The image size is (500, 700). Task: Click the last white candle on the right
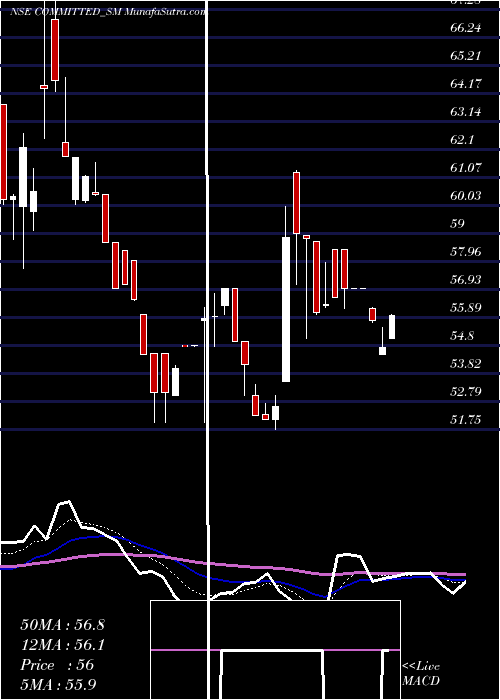tap(392, 327)
